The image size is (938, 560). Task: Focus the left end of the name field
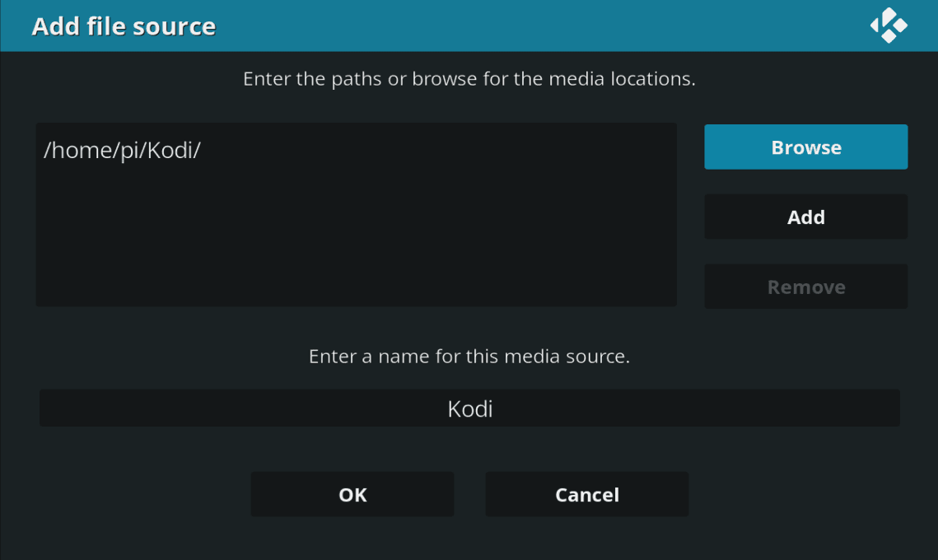(90, 408)
